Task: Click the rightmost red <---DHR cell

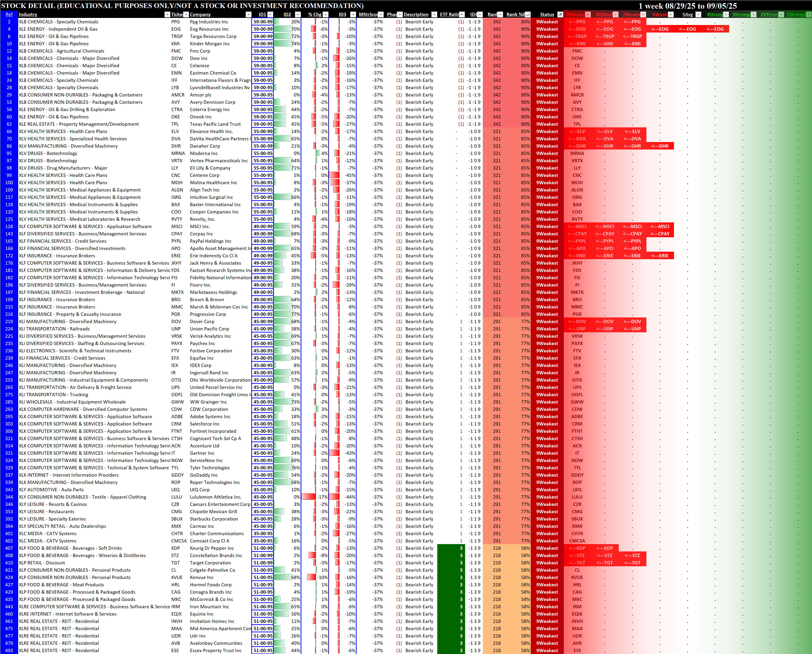Action: pyautogui.click(x=660, y=146)
